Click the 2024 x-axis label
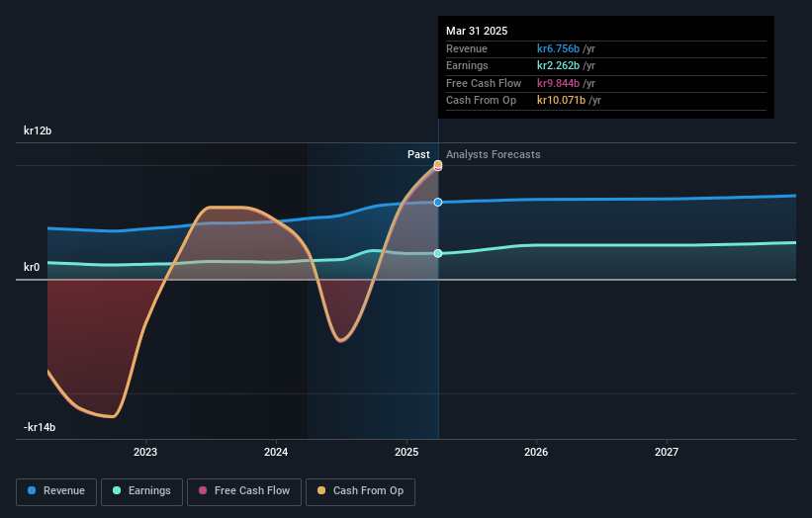 pyautogui.click(x=276, y=452)
